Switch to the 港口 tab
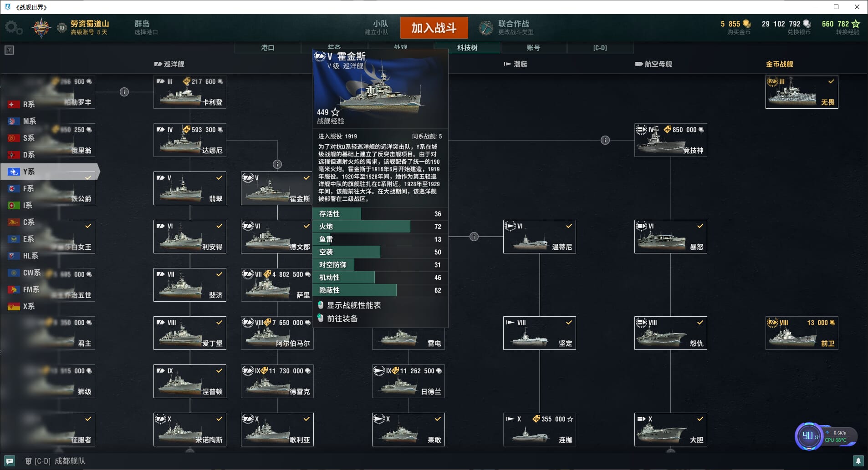 tap(268, 48)
